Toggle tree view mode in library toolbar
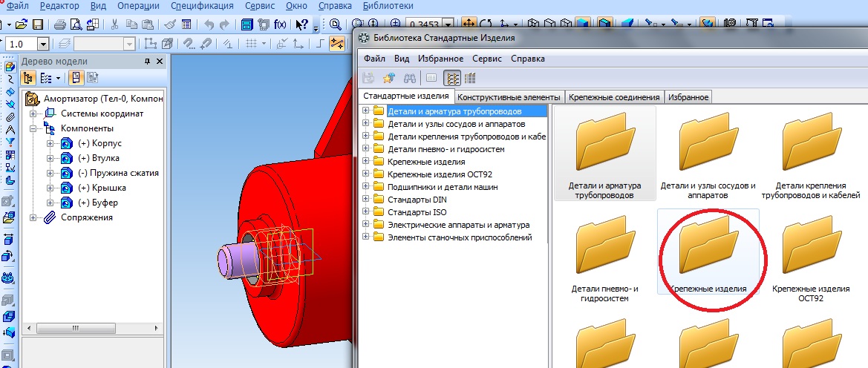 453,78
